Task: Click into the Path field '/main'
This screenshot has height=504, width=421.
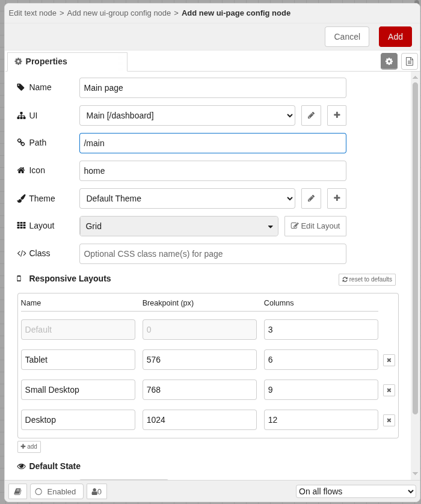Action: (213, 143)
